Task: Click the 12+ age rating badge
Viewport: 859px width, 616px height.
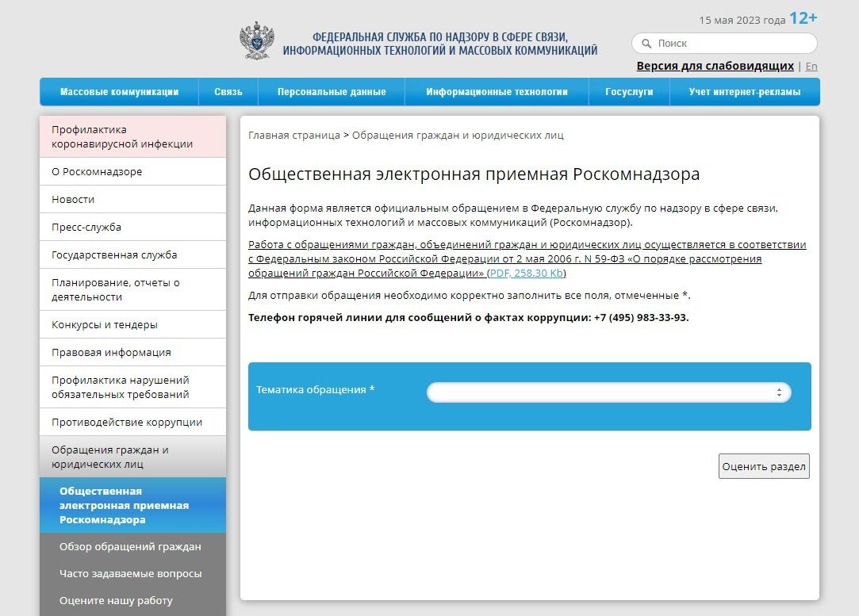Action: pyautogui.click(x=803, y=18)
